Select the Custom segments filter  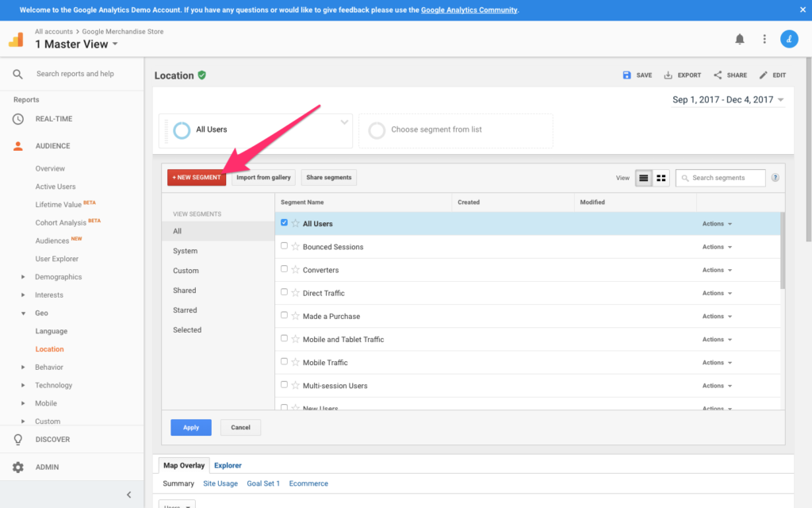(x=186, y=271)
